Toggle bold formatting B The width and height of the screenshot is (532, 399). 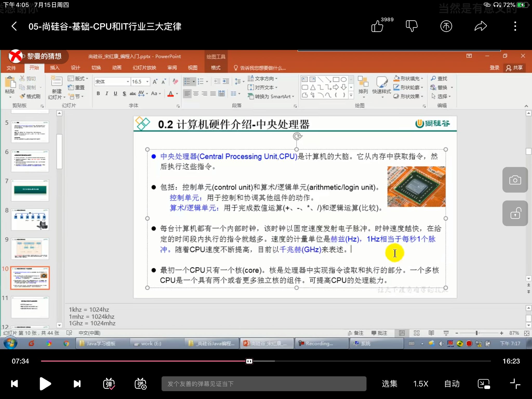click(98, 94)
